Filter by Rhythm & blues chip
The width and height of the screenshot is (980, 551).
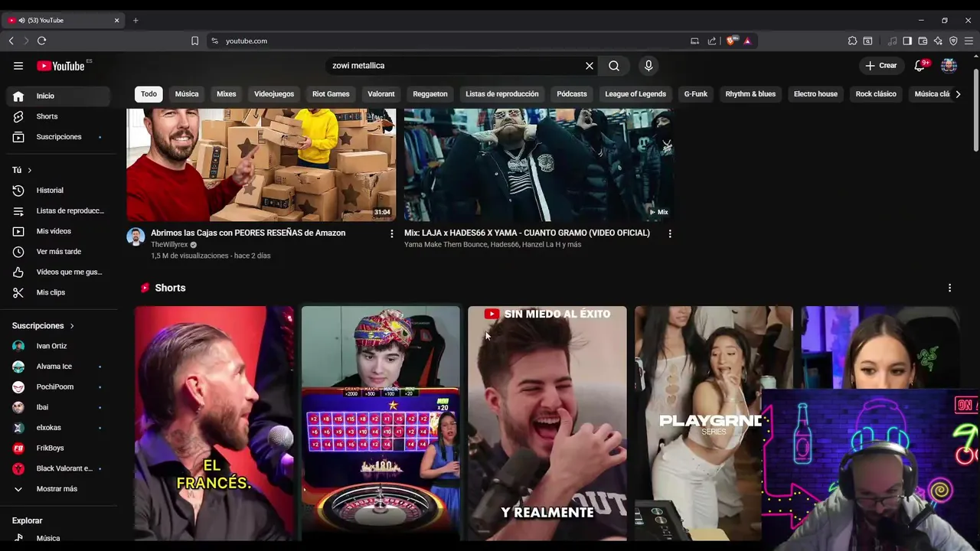tap(750, 94)
